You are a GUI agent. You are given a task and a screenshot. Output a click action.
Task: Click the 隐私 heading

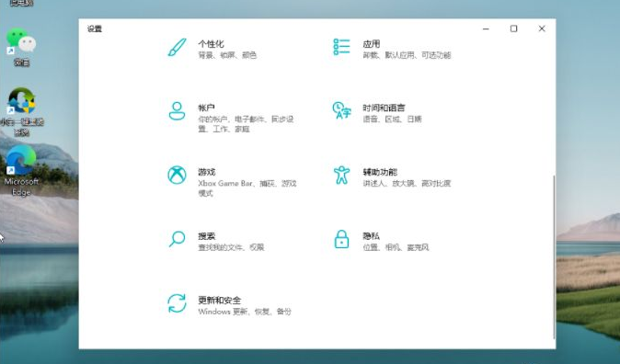[x=372, y=236]
